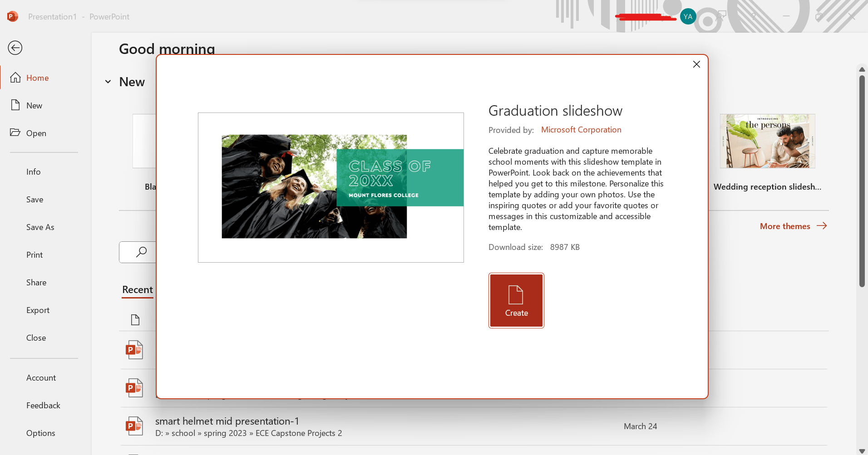Click the file name column document icon
The height and width of the screenshot is (455, 868).
135,320
